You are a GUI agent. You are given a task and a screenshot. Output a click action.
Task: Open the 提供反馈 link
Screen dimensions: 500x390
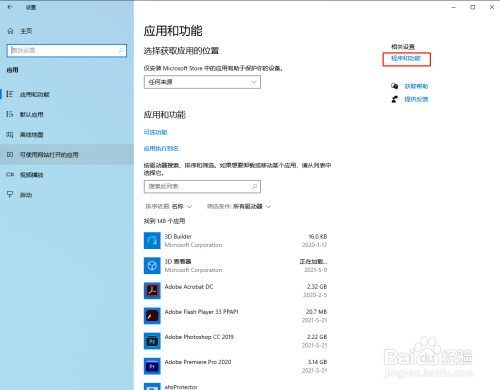[416, 99]
